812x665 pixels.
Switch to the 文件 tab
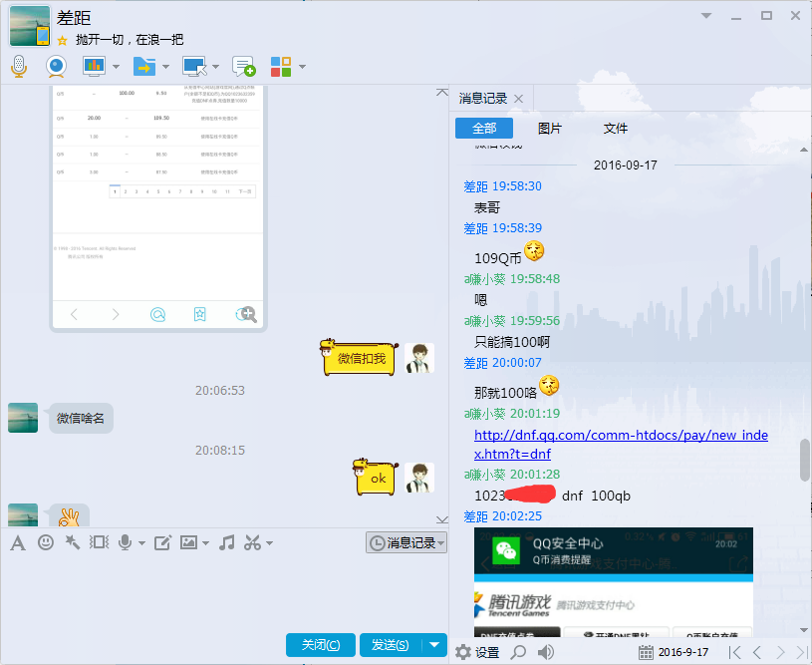coord(615,129)
